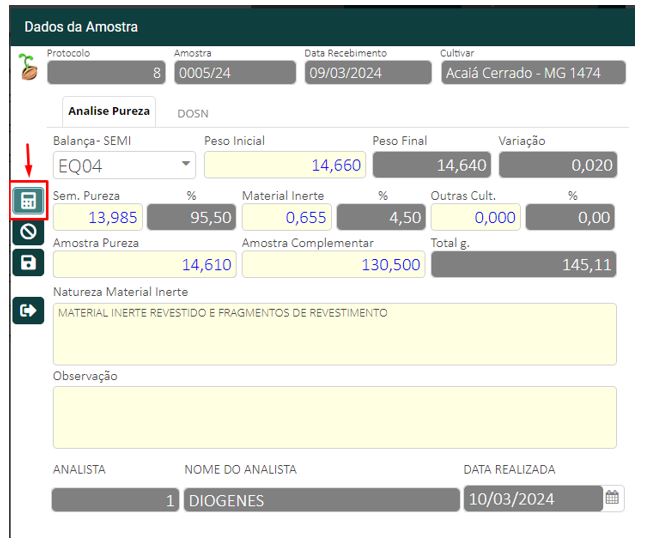
Task: Click the Natureza Material Inerte text area
Action: coord(334,334)
